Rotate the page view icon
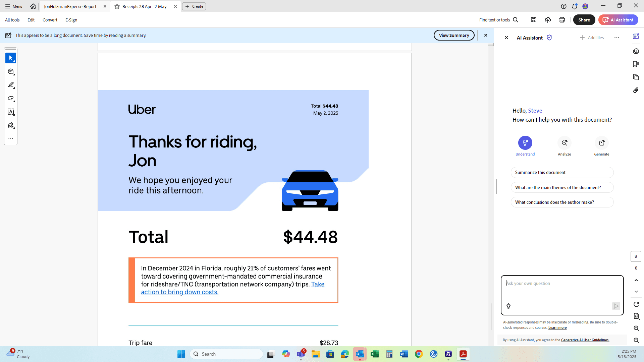Viewport: 644px width, 362px height. [636, 304]
